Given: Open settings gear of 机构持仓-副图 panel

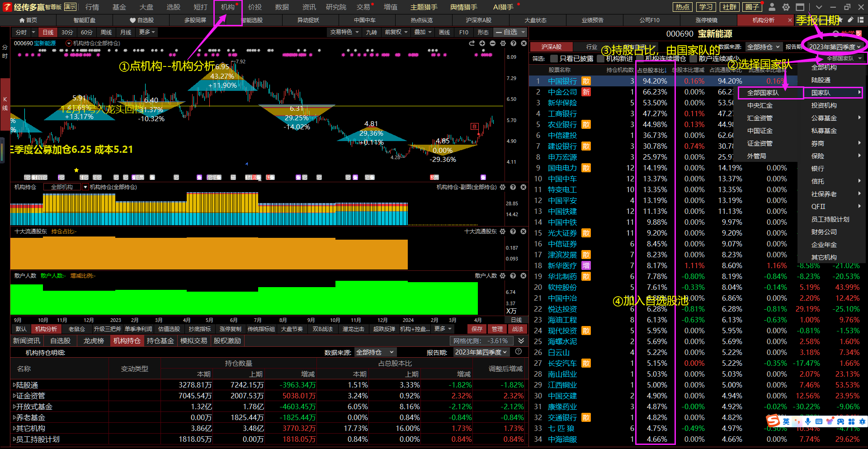Looking at the screenshot, I should pyautogui.click(x=503, y=187).
